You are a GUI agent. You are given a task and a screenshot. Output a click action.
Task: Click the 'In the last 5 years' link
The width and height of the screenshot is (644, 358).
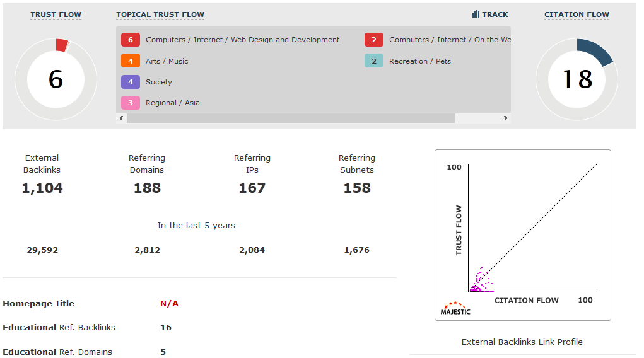[x=196, y=226]
